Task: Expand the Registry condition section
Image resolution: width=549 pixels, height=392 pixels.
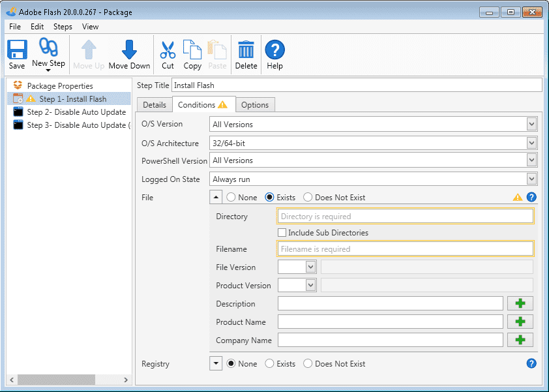Action: tap(216, 363)
